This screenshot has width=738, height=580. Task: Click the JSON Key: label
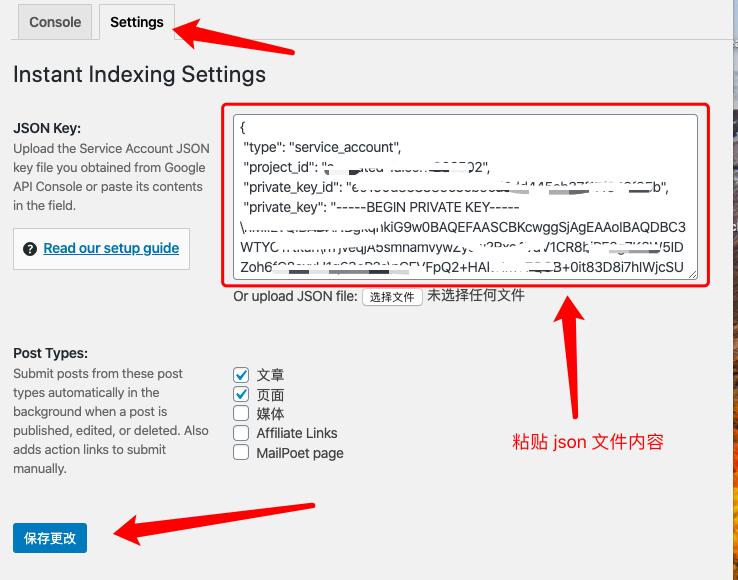click(x=47, y=128)
